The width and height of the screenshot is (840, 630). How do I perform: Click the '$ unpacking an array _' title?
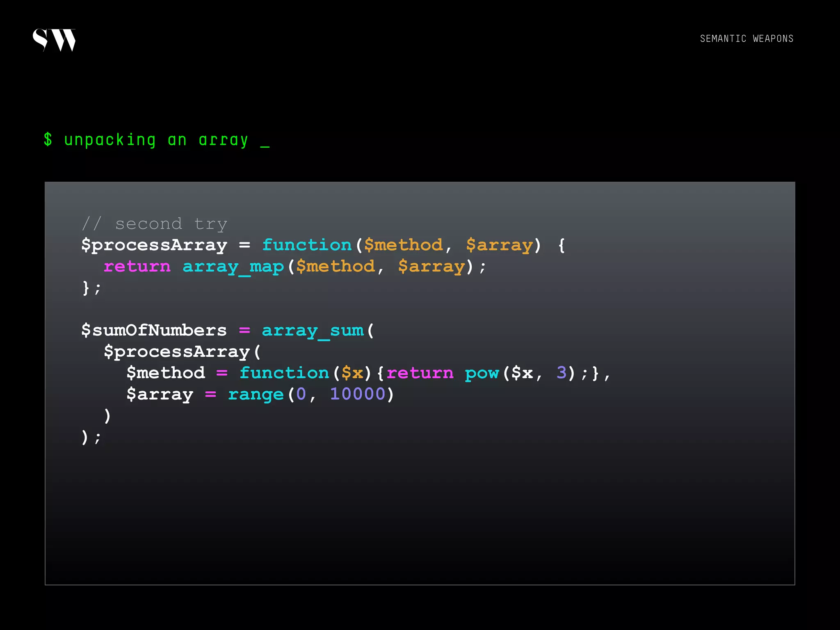157,140
